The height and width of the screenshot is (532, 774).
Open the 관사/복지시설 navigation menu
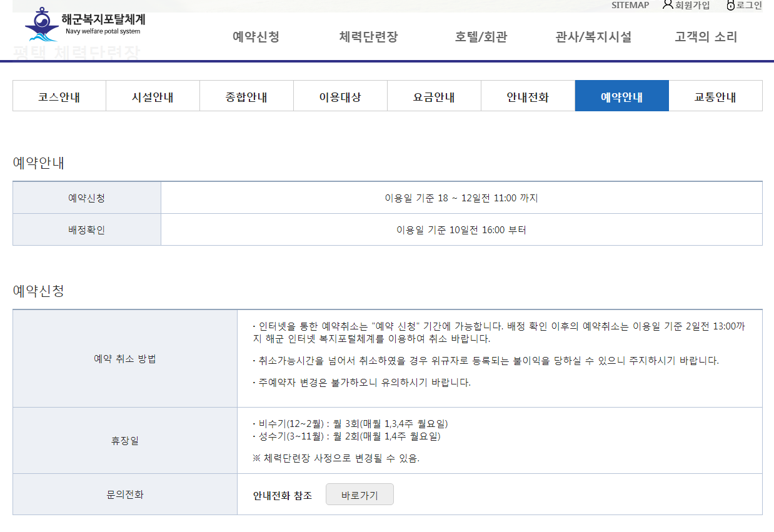[592, 37]
